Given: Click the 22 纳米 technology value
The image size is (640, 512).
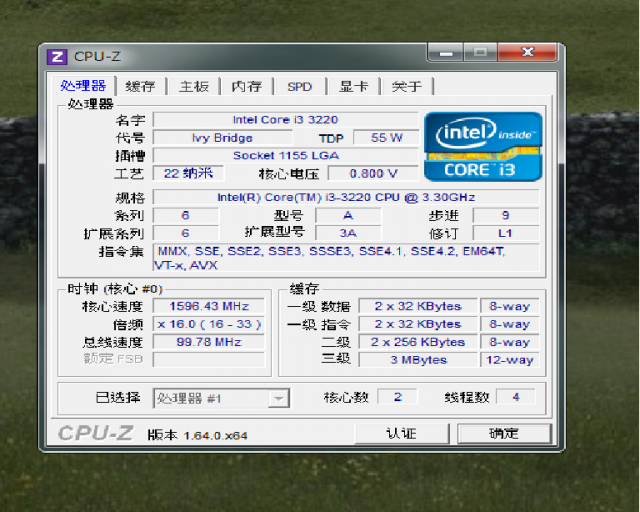Looking at the screenshot, I should (189, 173).
